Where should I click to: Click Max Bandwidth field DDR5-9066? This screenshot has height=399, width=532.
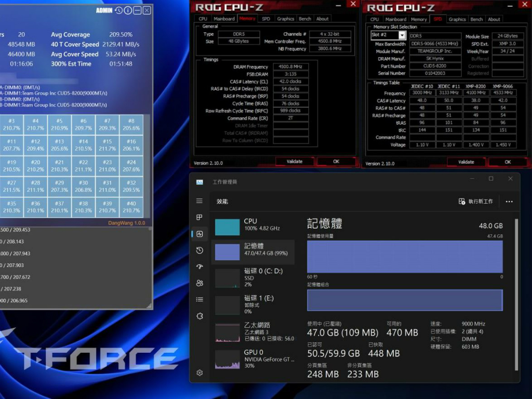point(435,44)
